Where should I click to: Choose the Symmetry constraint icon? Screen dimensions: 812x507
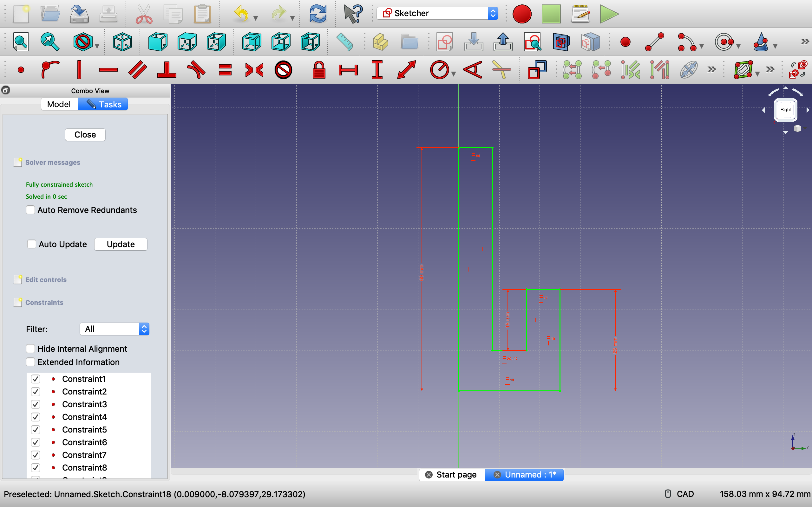(254, 70)
